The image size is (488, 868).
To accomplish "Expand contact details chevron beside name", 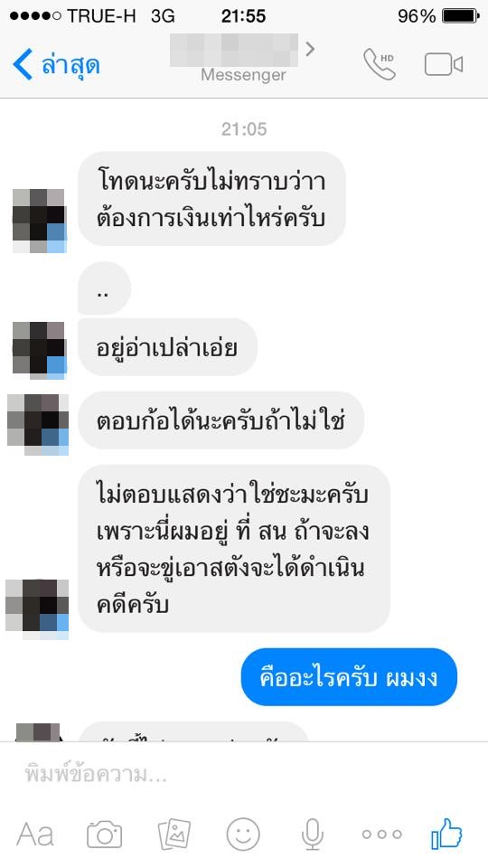I will tap(310, 49).
